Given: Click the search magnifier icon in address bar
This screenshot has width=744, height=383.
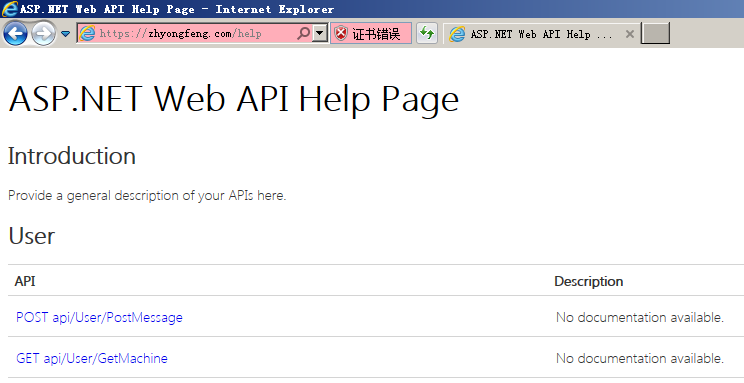Looking at the screenshot, I should [x=304, y=33].
